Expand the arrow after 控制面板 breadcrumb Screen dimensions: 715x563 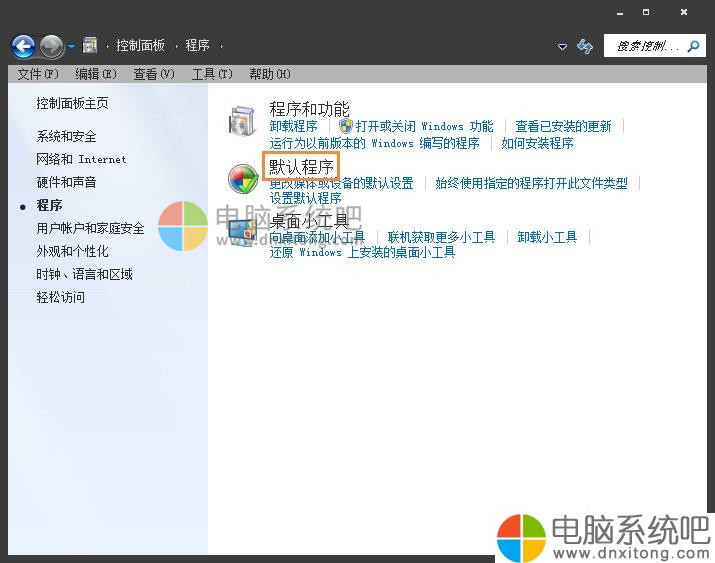[176, 46]
